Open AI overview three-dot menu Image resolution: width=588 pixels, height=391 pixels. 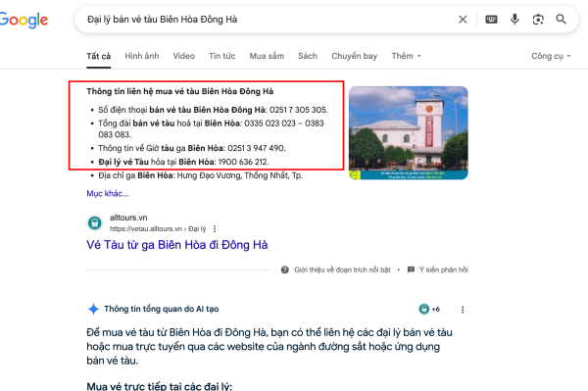(463, 310)
